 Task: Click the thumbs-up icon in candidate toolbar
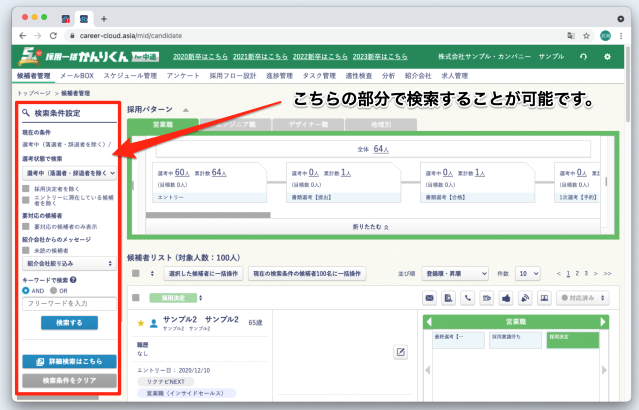coord(507,298)
